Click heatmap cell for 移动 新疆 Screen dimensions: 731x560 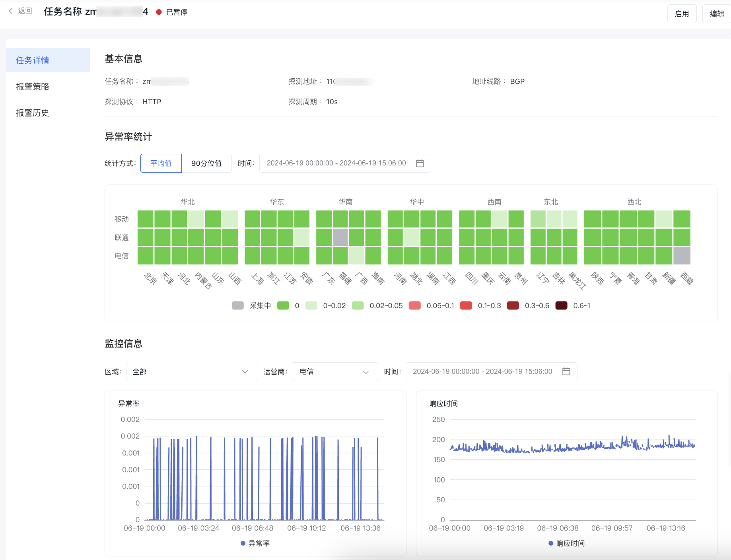click(x=664, y=219)
